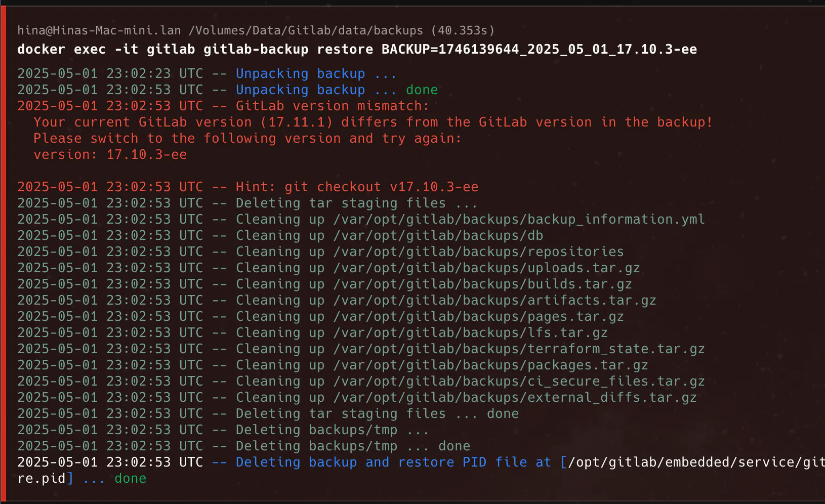Click the prompt path /Volumes/Data/Gitlab/data/backups

click(x=306, y=30)
